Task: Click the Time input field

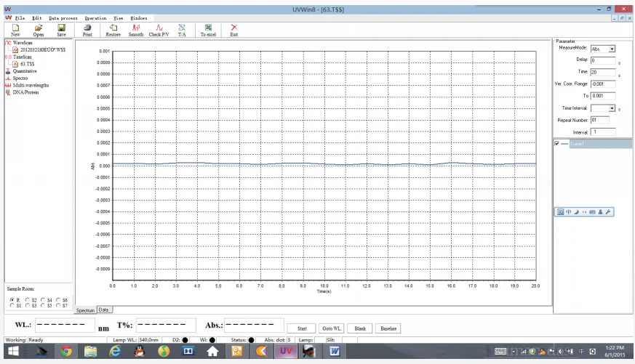Action: click(603, 72)
